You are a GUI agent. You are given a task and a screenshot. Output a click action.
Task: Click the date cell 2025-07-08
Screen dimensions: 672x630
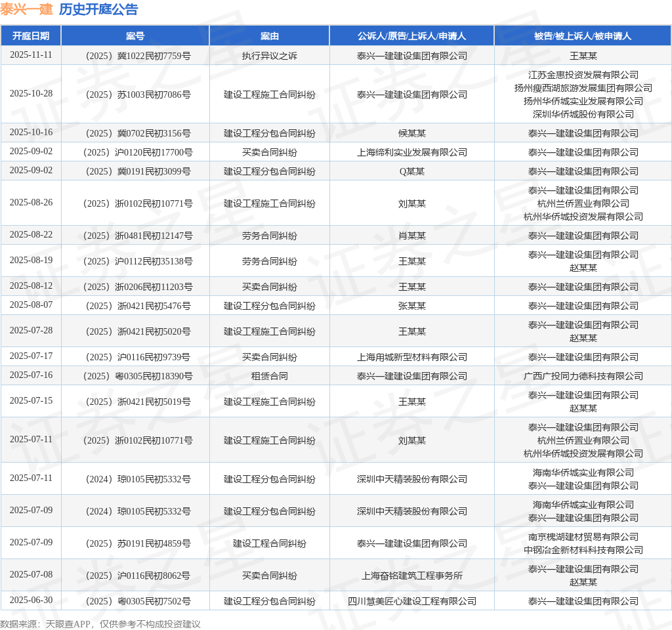[x=31, y=575]
